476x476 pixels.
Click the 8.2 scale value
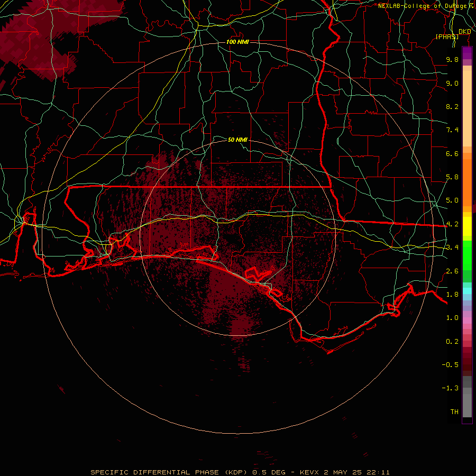click(452, 106)
